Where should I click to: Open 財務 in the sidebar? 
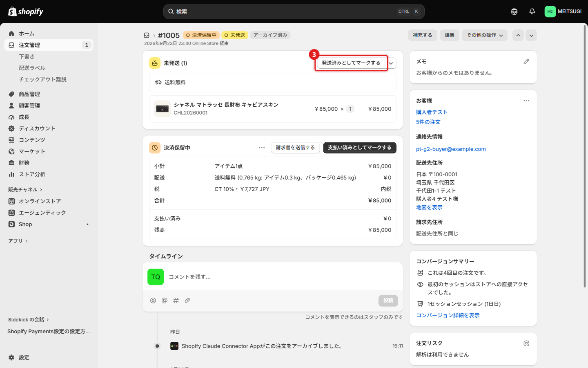[49, 163]
